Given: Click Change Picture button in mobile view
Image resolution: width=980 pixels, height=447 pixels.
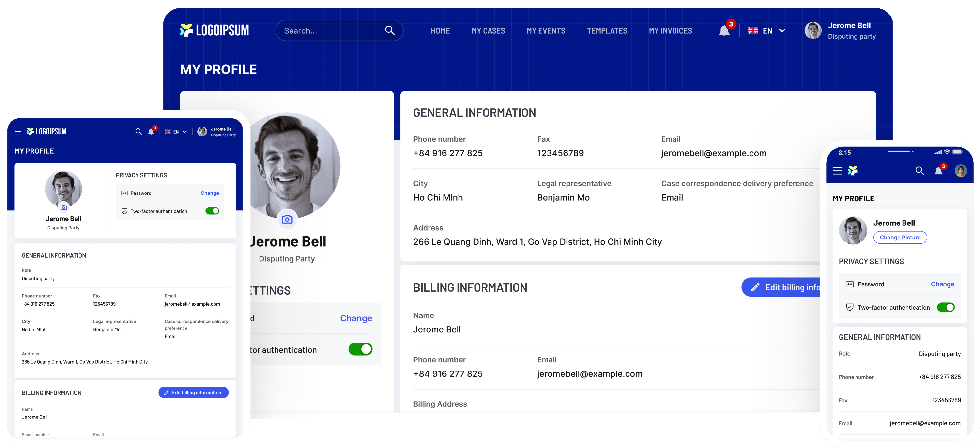Looking at the screenshot, I should [900, 237].
